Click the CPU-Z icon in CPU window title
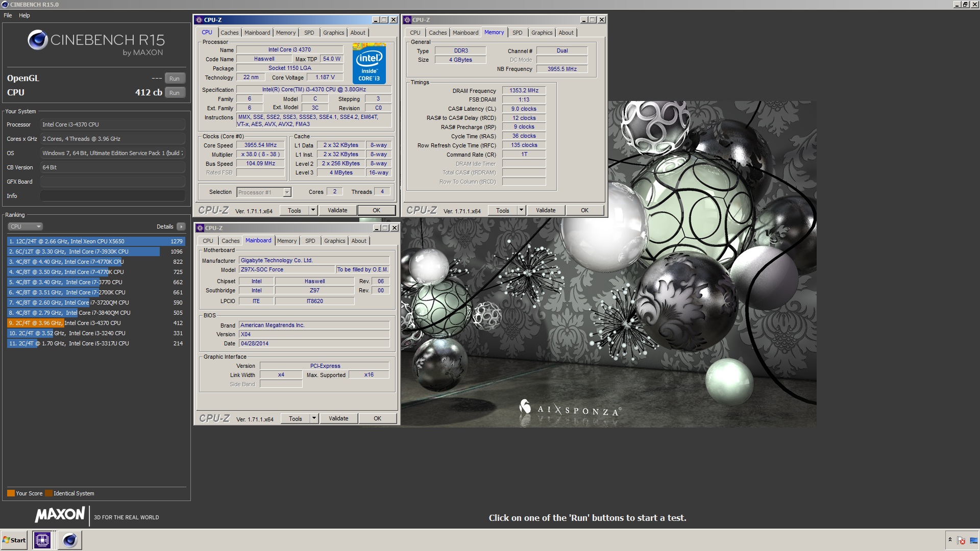 click(x=199, y=20)
